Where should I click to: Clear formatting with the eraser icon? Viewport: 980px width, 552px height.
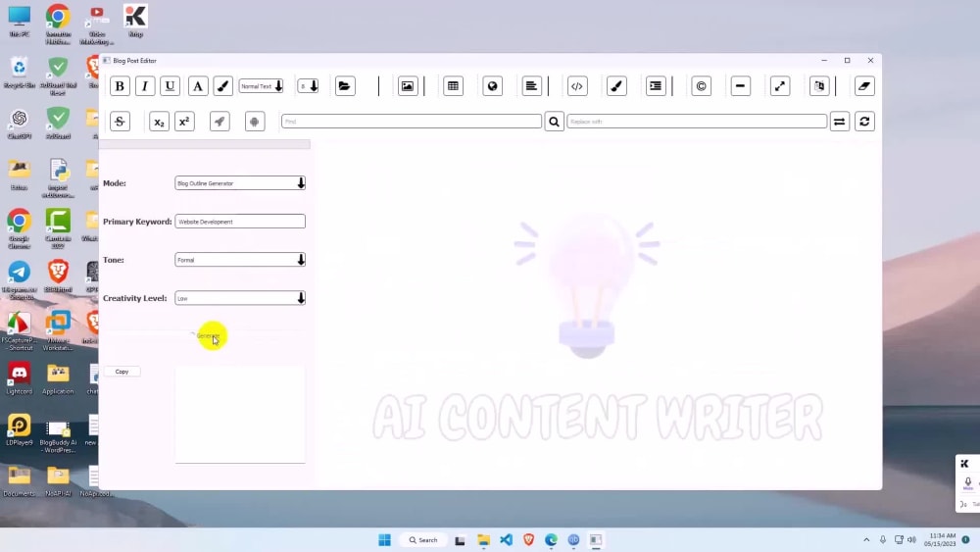tap(865, 86)
